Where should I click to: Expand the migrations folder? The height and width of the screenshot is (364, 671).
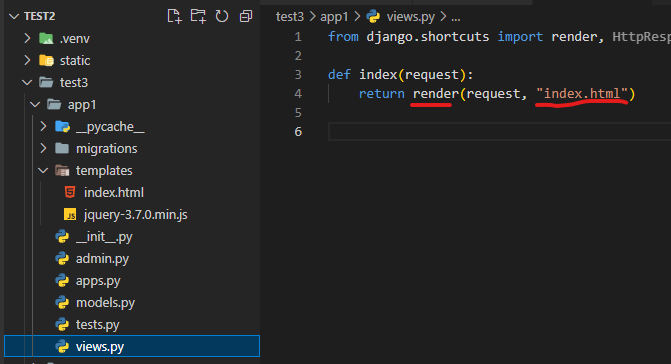(x=43, y=148)
